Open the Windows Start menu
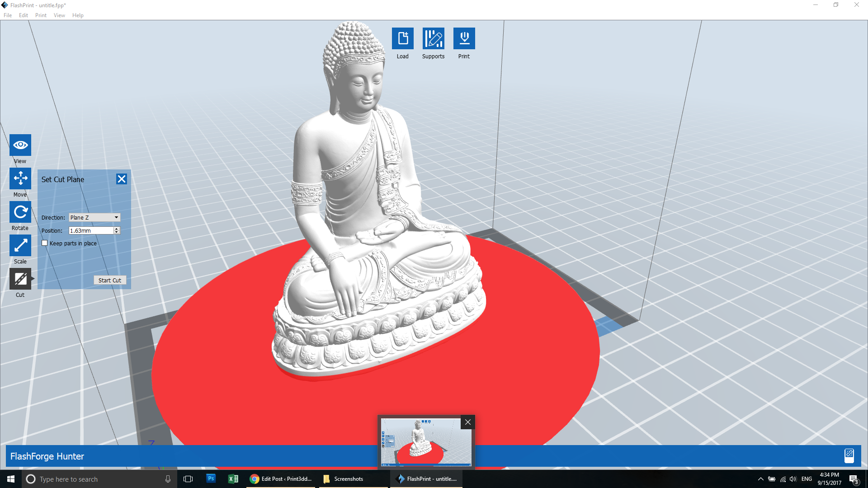Image resolution: width=868 pixels, height=488 pixels. point(11,479)
